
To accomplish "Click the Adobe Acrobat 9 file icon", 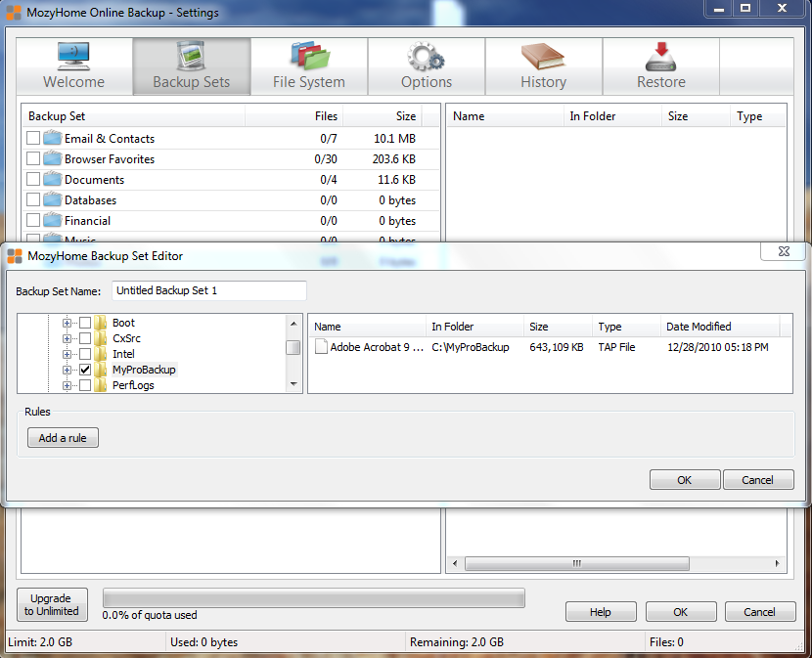I will (x=321, y=346).
